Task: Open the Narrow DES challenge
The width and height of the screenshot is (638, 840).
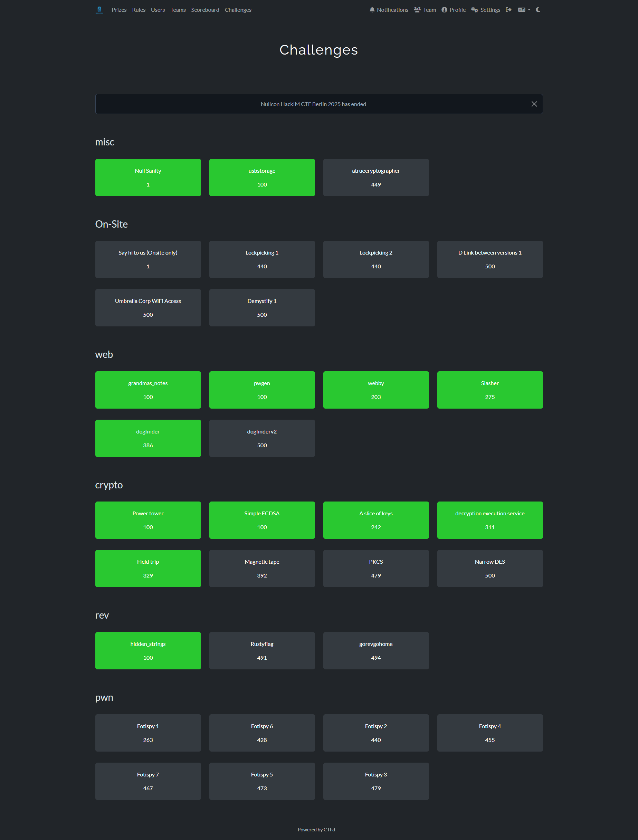Action: [490, 569]
